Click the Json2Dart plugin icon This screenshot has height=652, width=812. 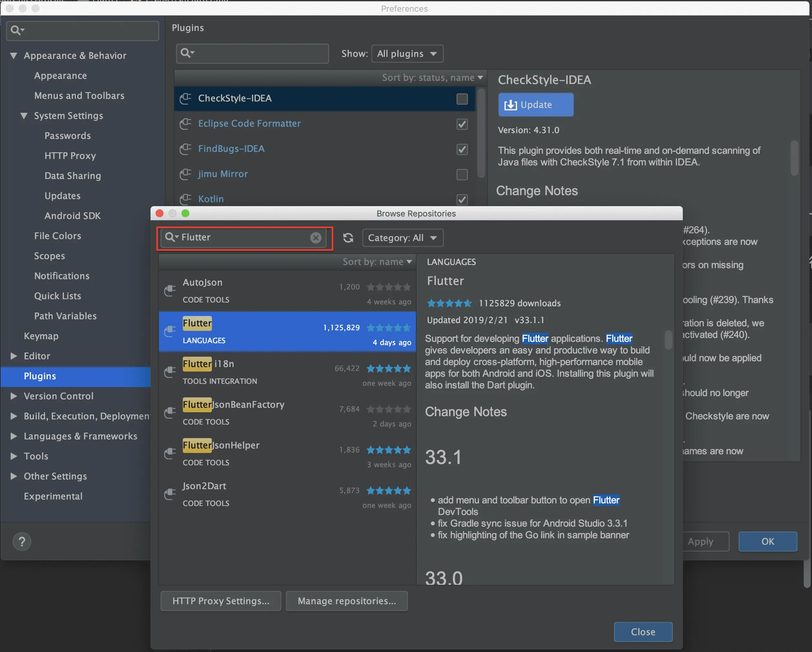click(x=170, y=494)
